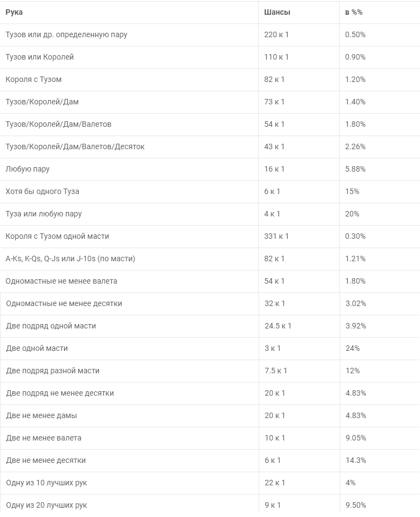
Task: Select the 'Тузов или др. определенную пару' cell
Action: point(66,34)
